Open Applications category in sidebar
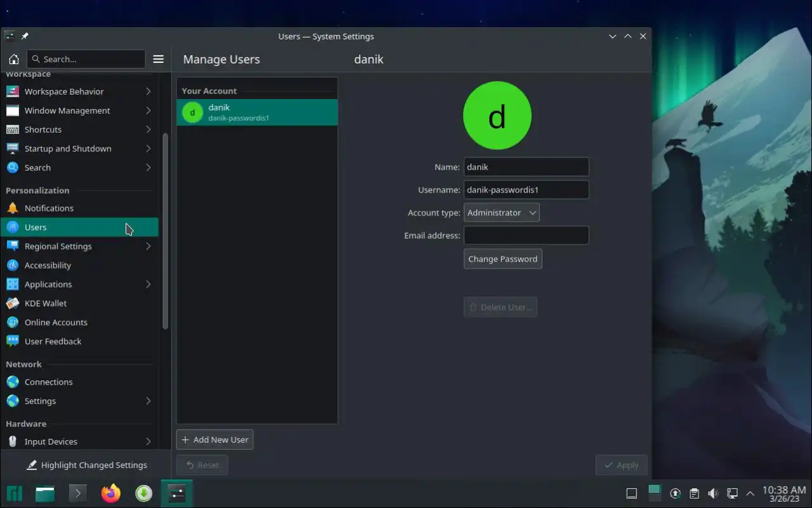Image resolution: width=812 pixels, height=508 pixels. coord(79,284)
